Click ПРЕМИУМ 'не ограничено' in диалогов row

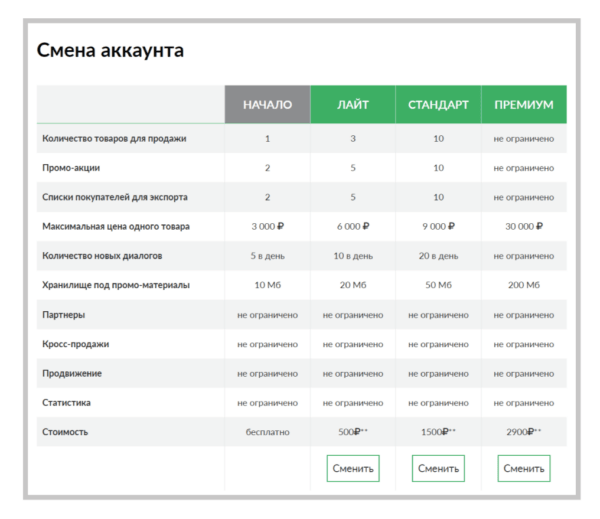click(524, 256)
